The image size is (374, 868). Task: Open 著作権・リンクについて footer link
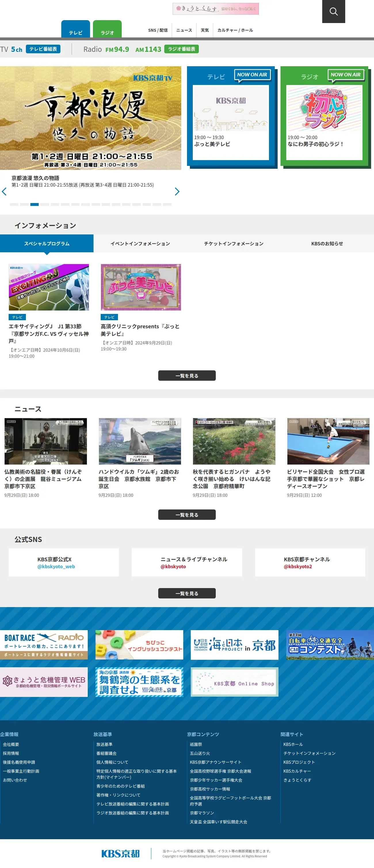coord(119,795)
